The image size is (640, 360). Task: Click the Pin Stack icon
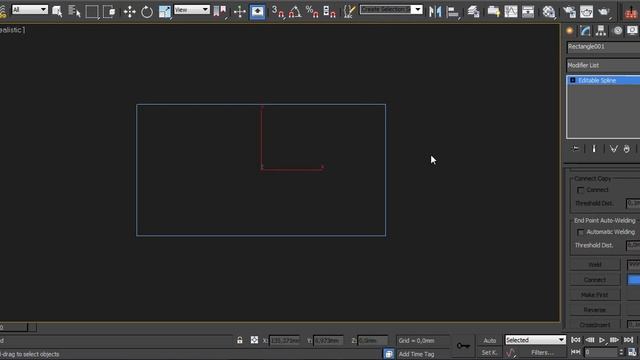pyautogui.click(x=575, y=149)
